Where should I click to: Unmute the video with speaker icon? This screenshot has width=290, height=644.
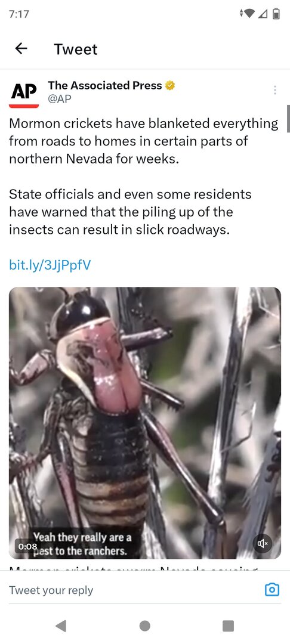coord(263,543)
